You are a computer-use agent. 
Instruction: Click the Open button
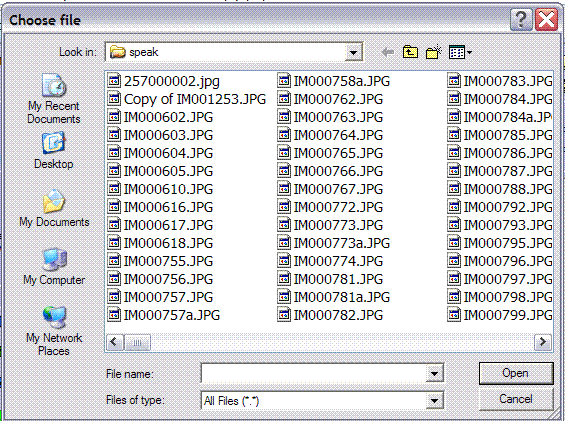coord(516,373)
